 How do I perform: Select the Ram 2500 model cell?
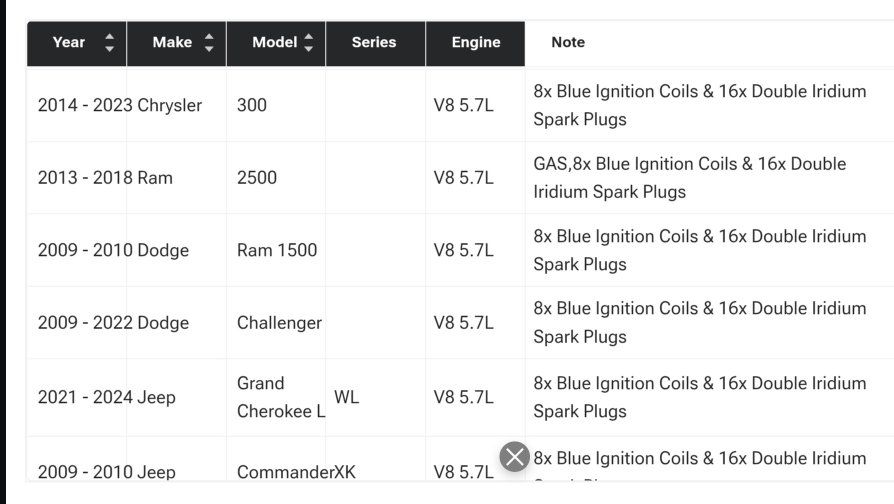click(x=257, y=178)
